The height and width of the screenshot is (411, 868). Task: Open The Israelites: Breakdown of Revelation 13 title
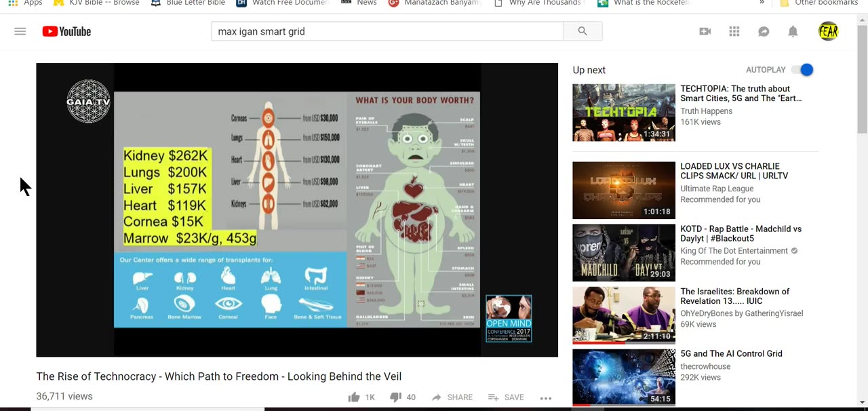735,296
